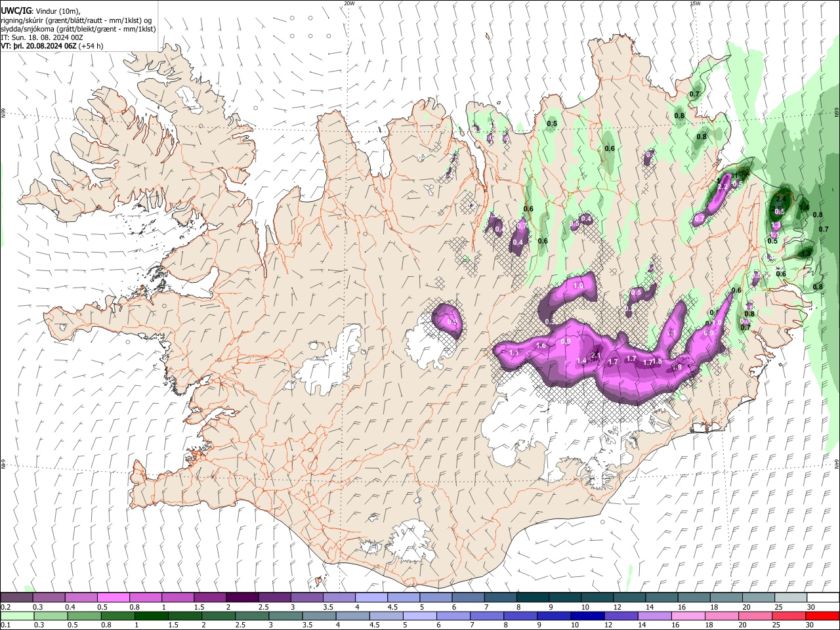Click the '20W' longitude label
This screenshot has height=630, width=840.
coord(349,3)
